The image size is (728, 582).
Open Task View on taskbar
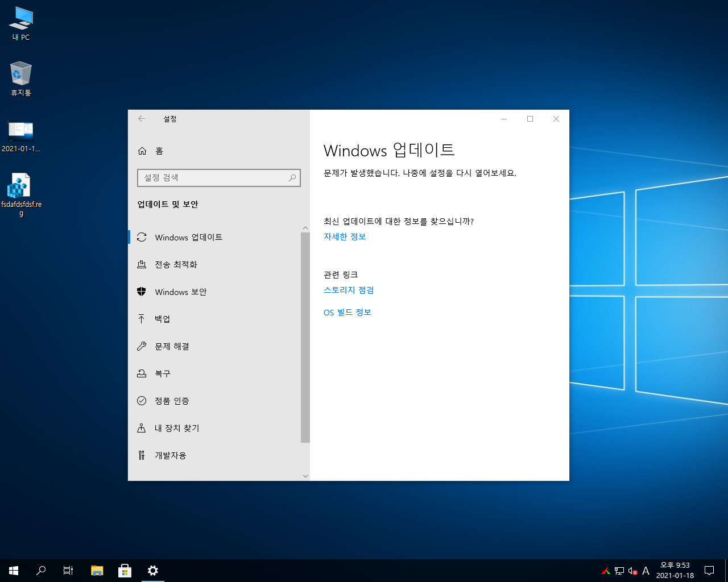(68, 571)
